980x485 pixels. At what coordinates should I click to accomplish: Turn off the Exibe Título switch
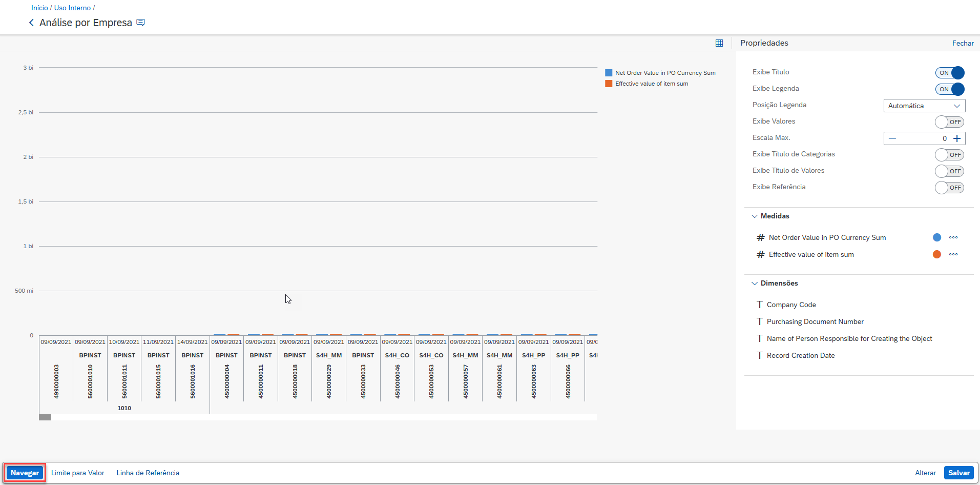click(949, 73)
